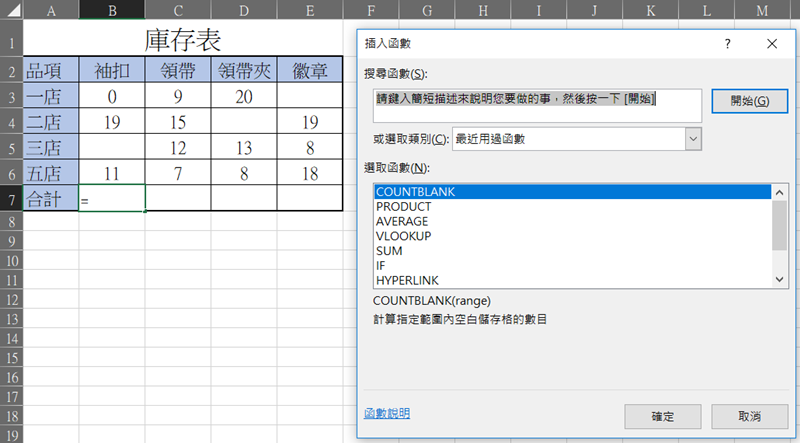
Task: Click the 三店 領帶 cell showing 12
Action: (x=178, y=147)
